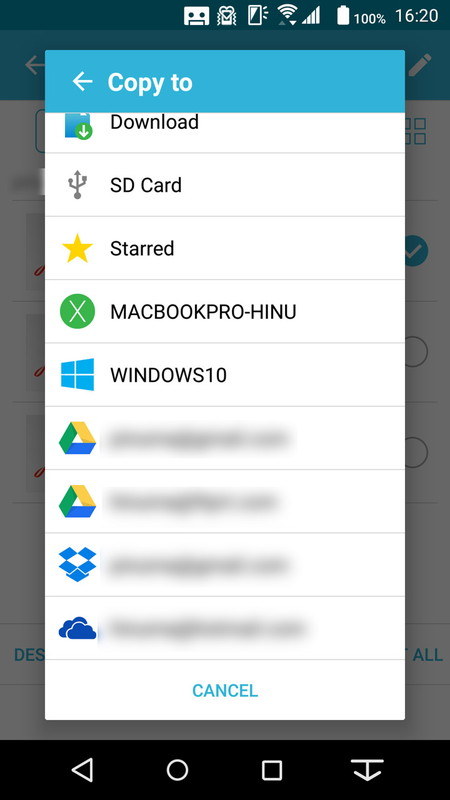The height and width of the screenshot is (800, 450).
Task: Select the second file's radio circle
Action: tap(416, 352)
